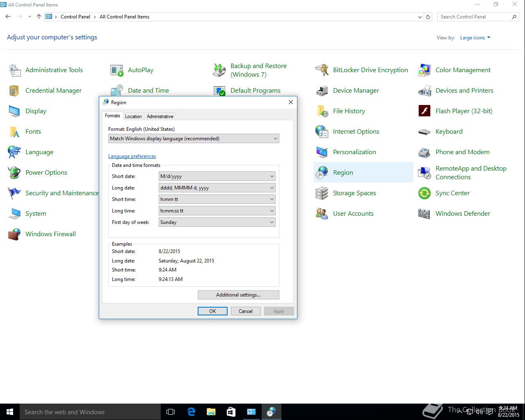Open the AutoPlay icon

pos(117,70)
